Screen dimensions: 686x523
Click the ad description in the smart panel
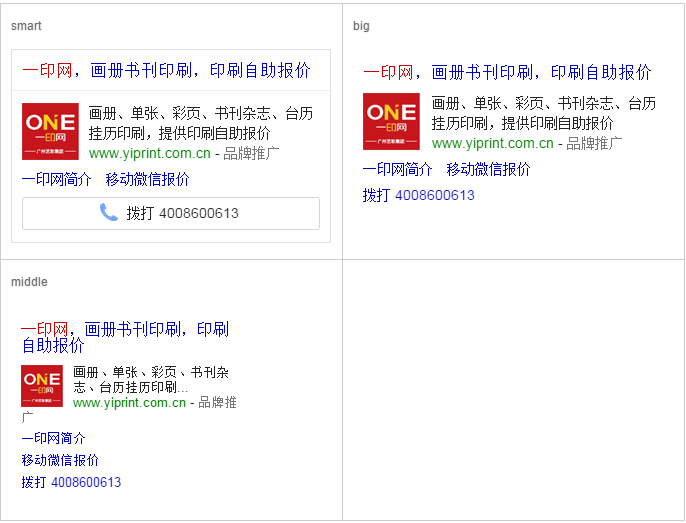pos(201,123)
